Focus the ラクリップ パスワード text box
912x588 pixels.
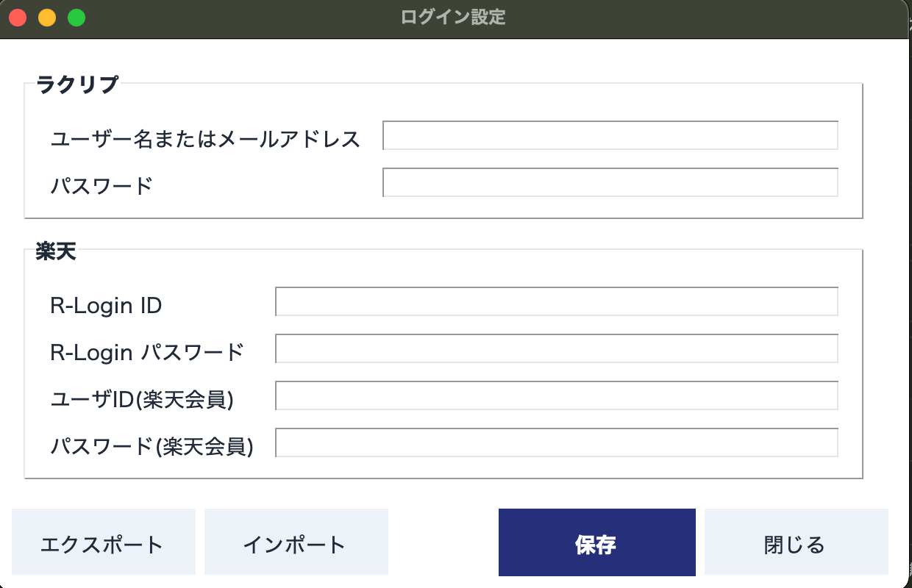point(610,183)
